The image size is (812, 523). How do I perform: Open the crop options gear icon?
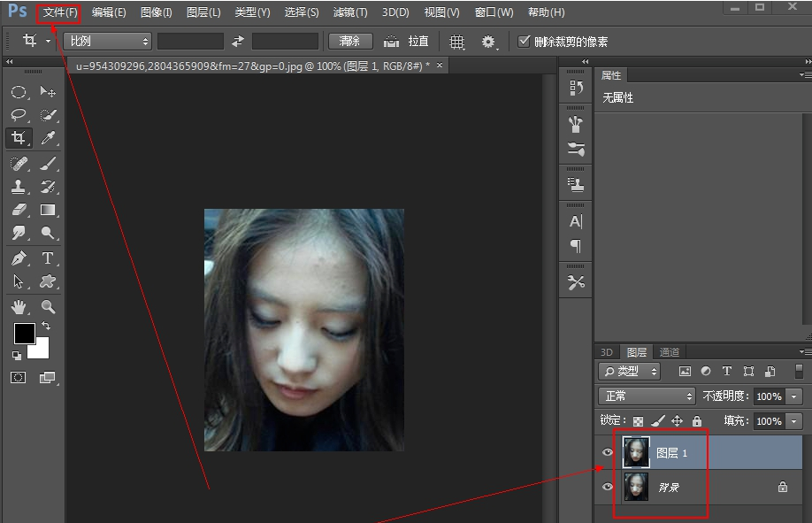pyautogui.click(x=487, y=41)
